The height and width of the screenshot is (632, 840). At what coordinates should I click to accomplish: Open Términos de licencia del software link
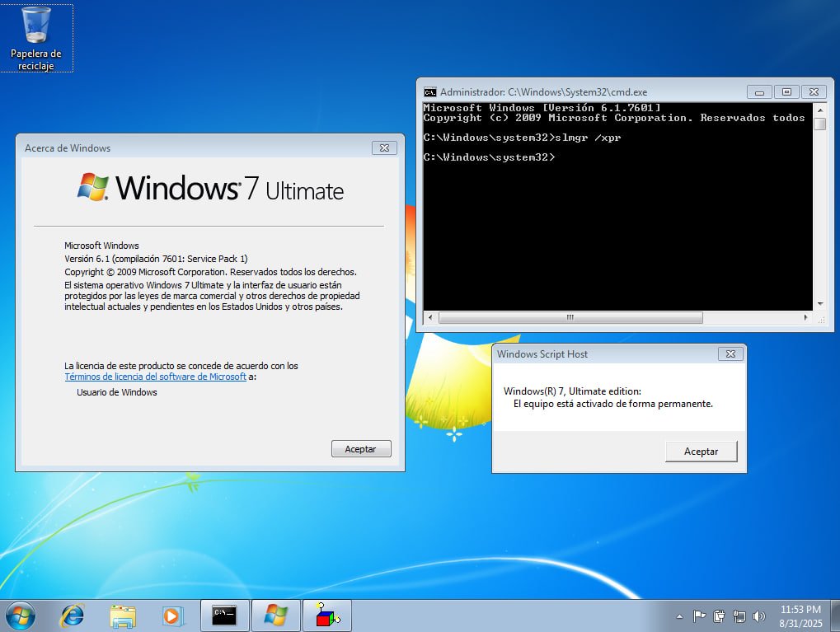(155, 377)
